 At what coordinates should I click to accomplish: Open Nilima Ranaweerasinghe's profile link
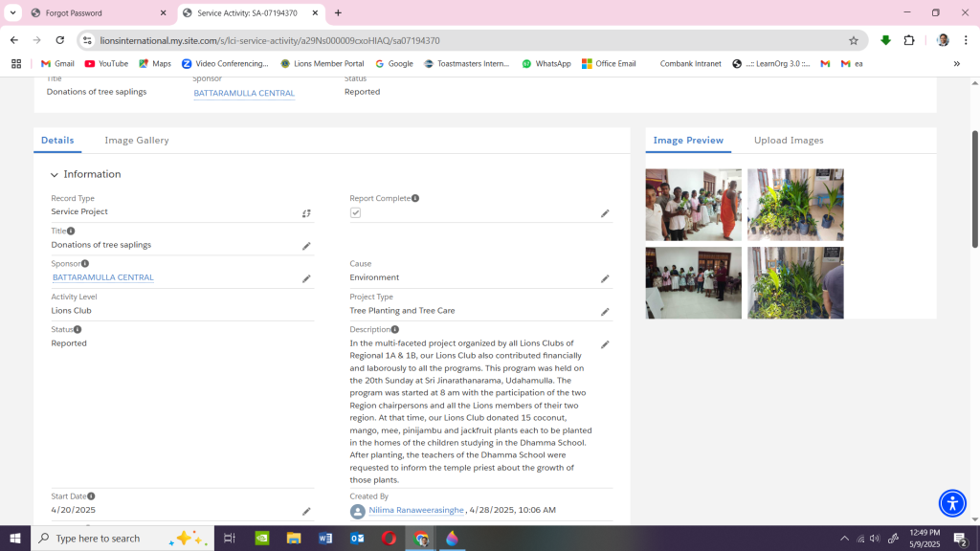point(416,511)
